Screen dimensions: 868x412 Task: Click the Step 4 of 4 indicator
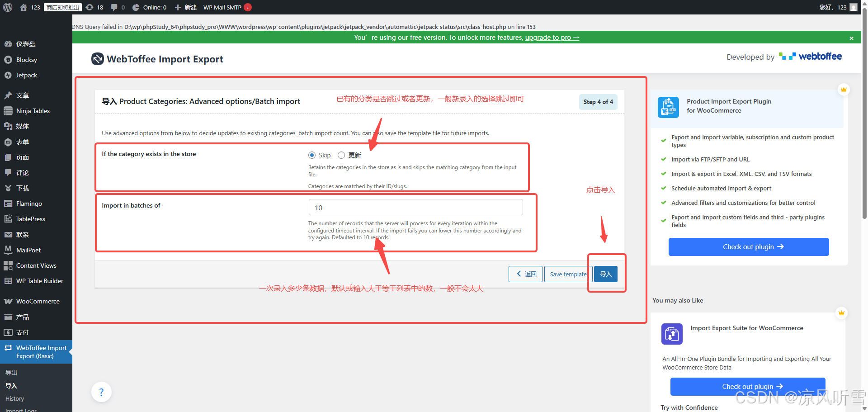tap(598, 102)
